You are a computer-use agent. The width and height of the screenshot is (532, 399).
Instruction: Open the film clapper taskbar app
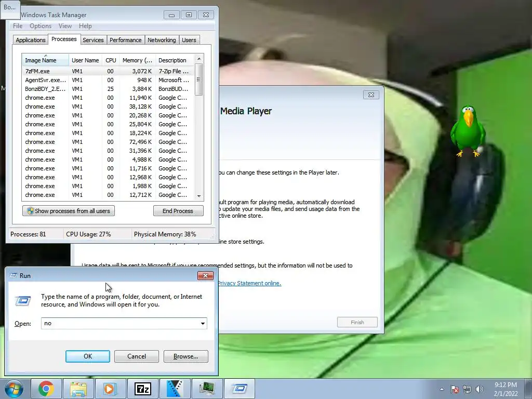175,389
